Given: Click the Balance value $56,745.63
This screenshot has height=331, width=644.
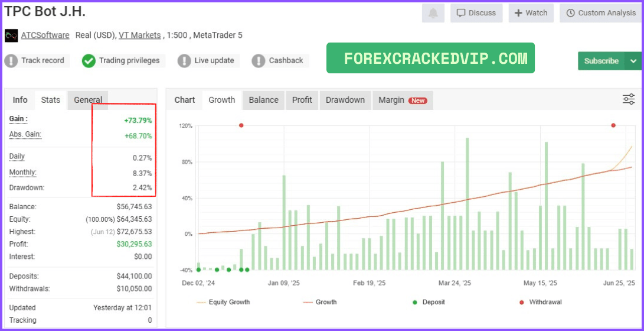Looking at the screenshot, I should coord(134,207).
